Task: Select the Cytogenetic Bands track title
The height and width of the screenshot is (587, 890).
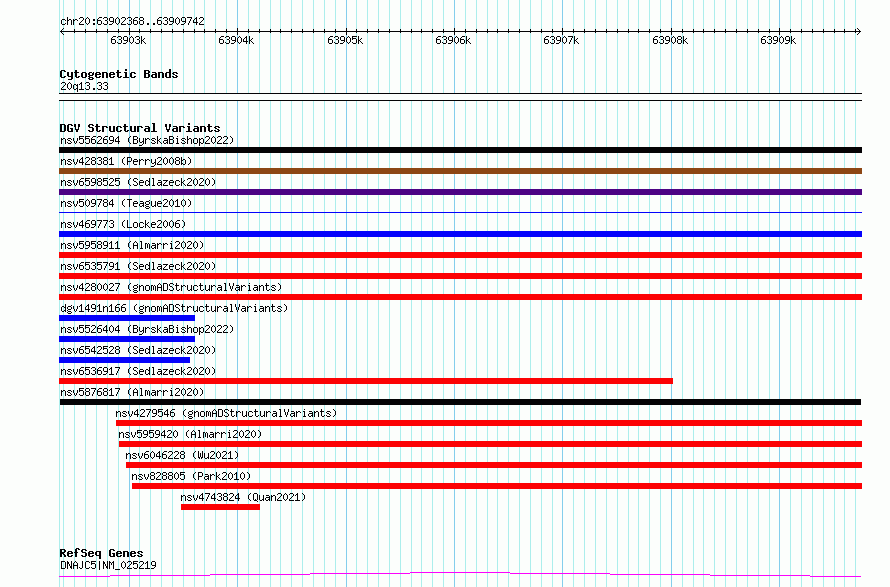Action: tap(119, 74)
